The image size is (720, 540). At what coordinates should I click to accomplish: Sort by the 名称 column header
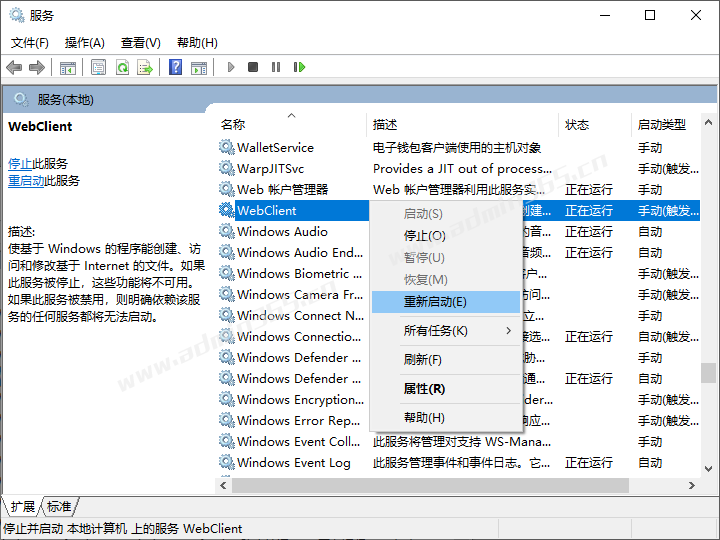[290, 124]
